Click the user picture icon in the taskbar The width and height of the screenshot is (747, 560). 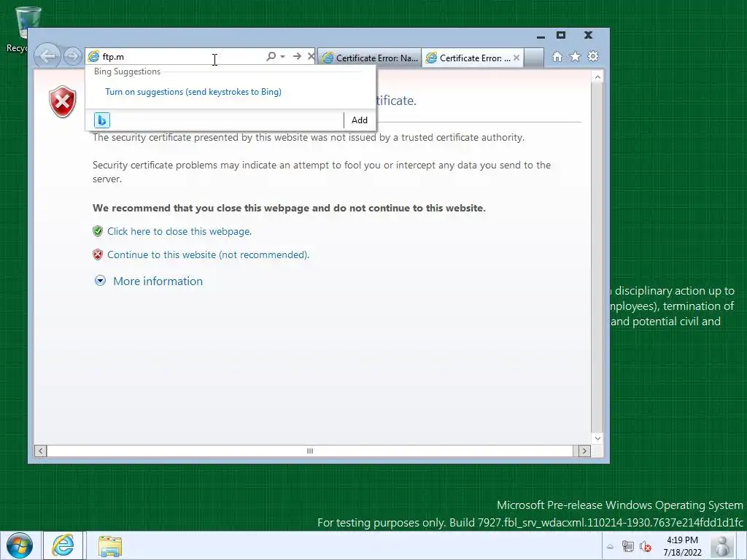point(723,545)
